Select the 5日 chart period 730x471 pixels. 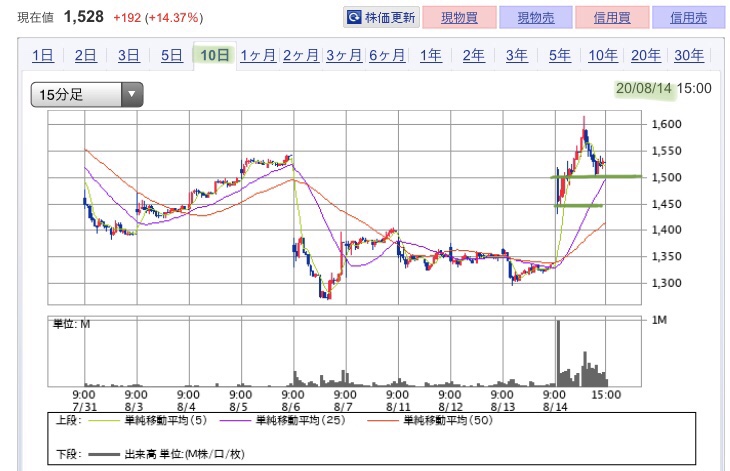pyautogui.click(x=172, y=55)
